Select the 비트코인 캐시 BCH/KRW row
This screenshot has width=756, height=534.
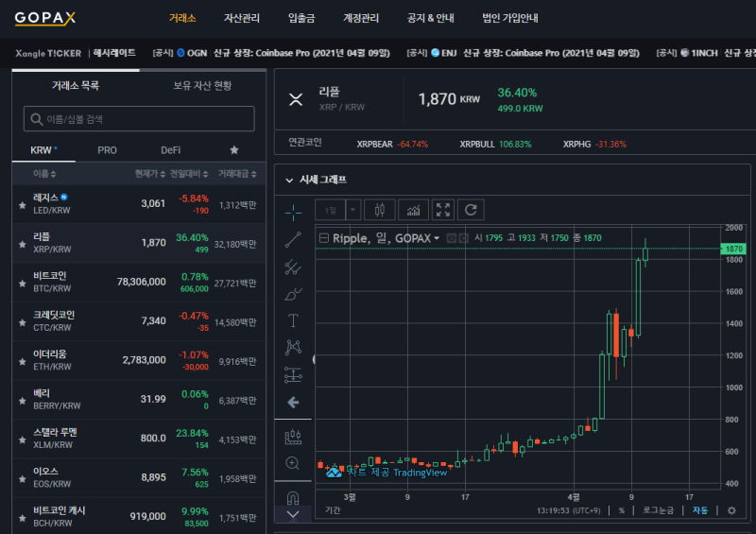tap(139, 516)
